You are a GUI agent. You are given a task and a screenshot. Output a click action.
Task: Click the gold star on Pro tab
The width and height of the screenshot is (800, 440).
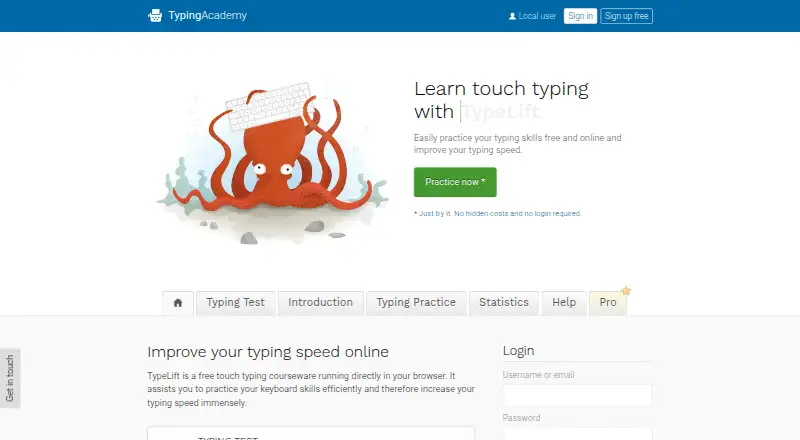(626, 291)
